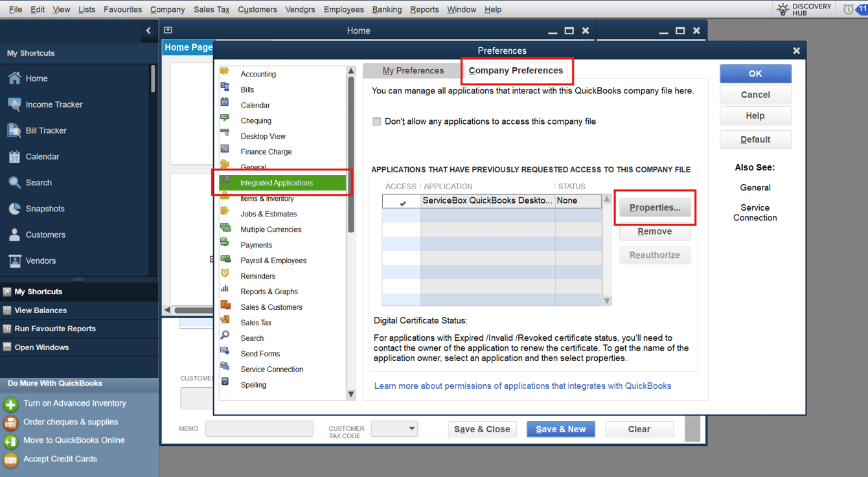Click Save & Close button
868x477 pixels.
pos(482,429)
